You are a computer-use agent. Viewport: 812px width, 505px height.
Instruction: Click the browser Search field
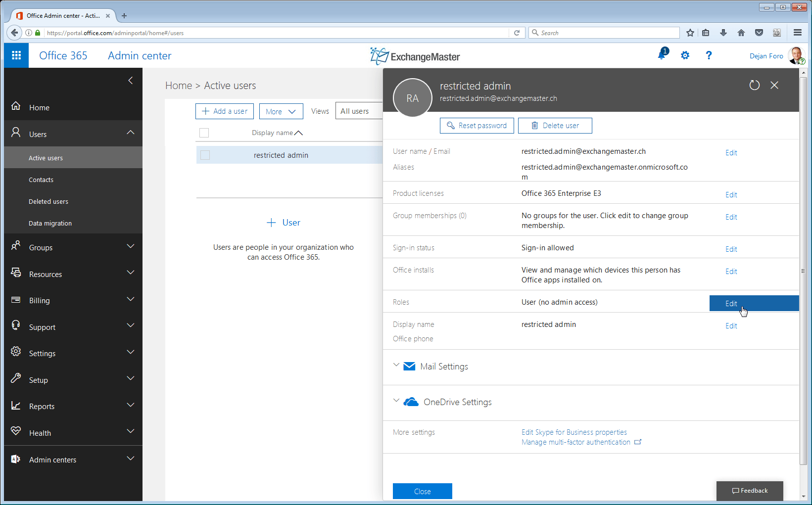604,33
